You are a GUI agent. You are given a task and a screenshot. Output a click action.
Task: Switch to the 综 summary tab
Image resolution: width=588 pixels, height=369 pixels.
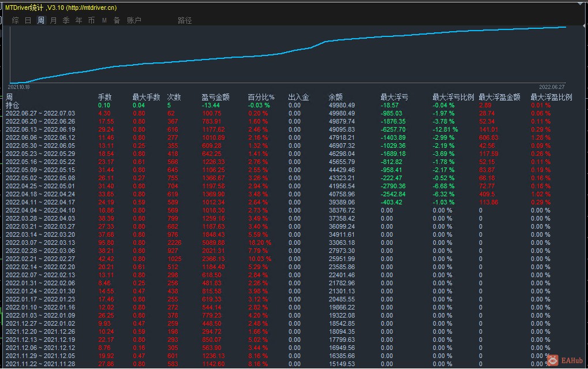pos(16,20)
